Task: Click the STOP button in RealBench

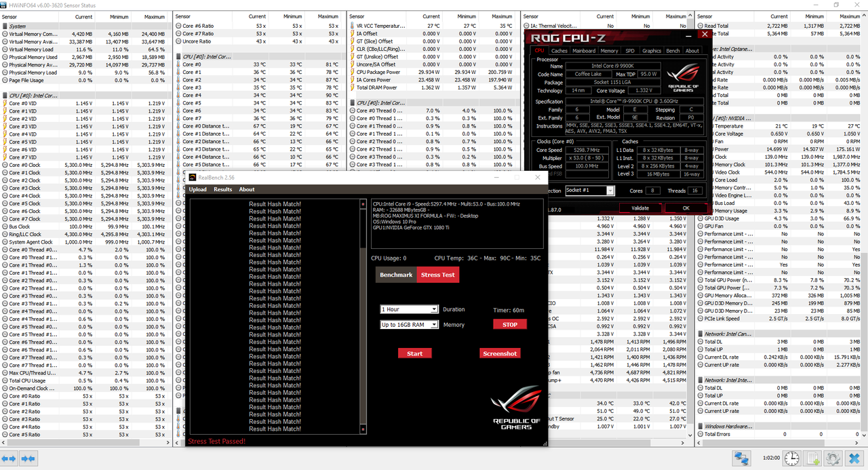Action: 510,325
